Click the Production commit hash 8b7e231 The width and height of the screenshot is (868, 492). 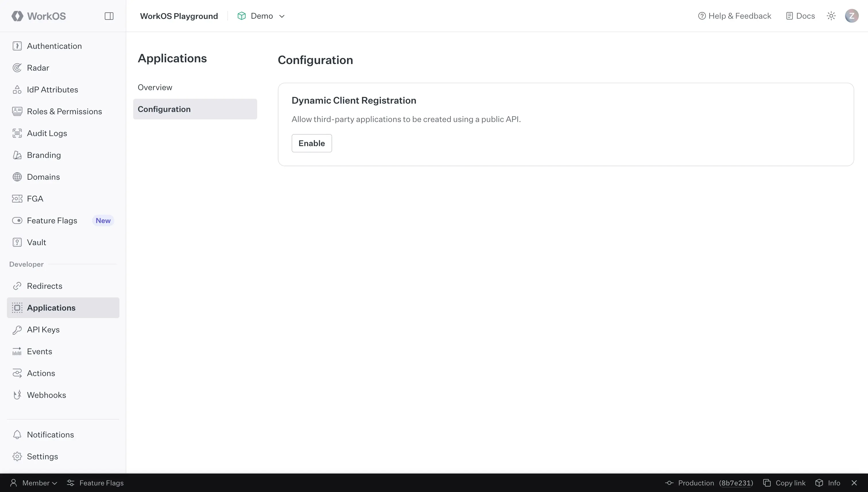pyautogui.click(x=736, y=483)
